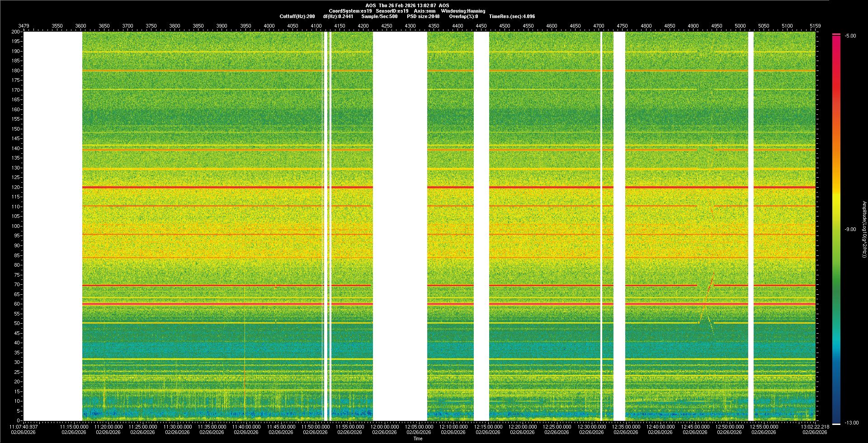Select the -13.00 color scale minimum label
This screenshot has height=443, width=868.
[x=851, y=423]
